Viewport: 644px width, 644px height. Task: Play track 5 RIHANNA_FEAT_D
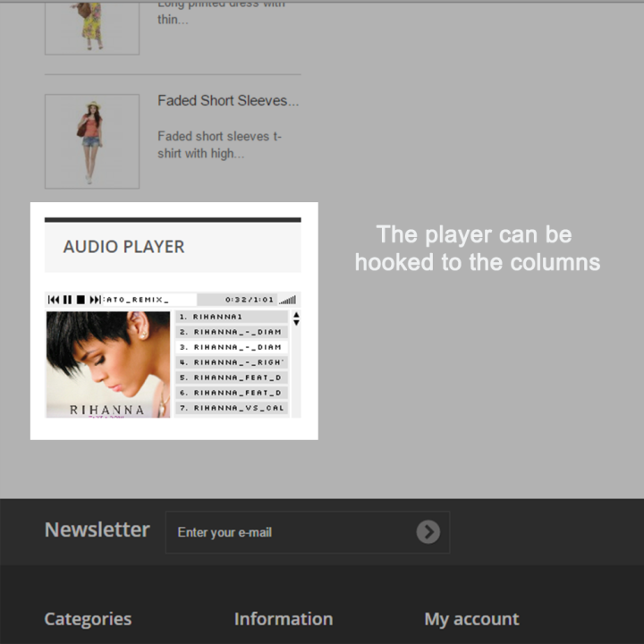tap(232, 377)
